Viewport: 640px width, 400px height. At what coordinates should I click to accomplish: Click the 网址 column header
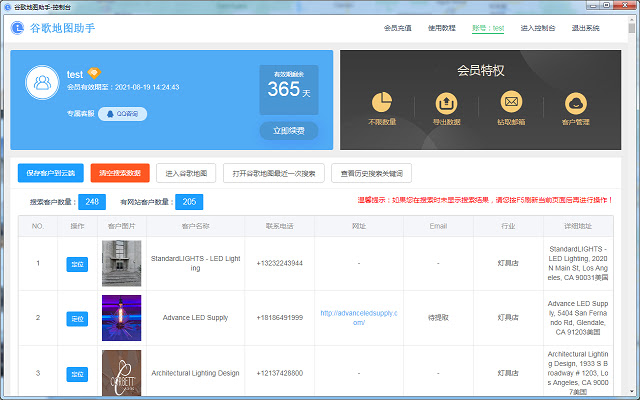coord(359,226)
